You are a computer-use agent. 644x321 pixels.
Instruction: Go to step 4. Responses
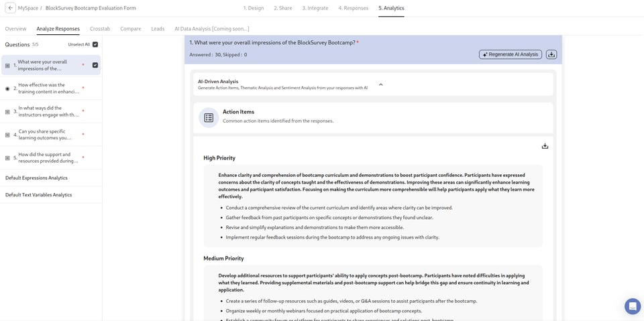click(354, 8)
